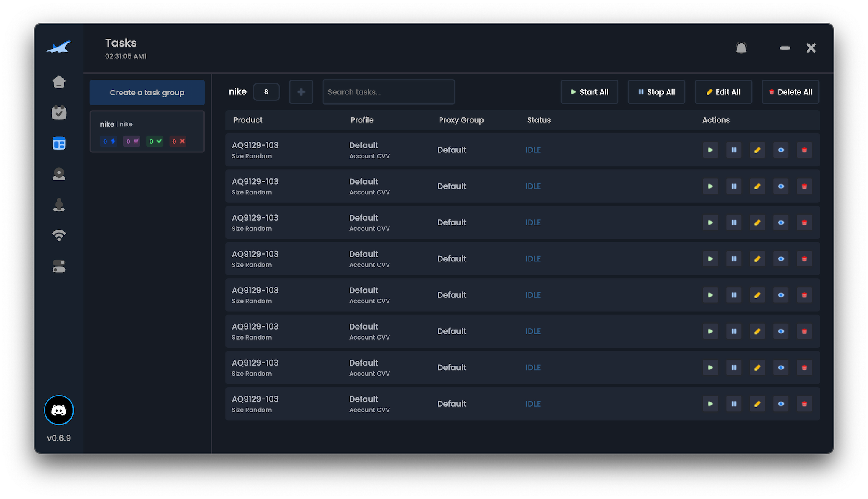Click Create a task group
The height and width of the screenshot is (499, 868).
pyautogui.click(x=147, y=92)
